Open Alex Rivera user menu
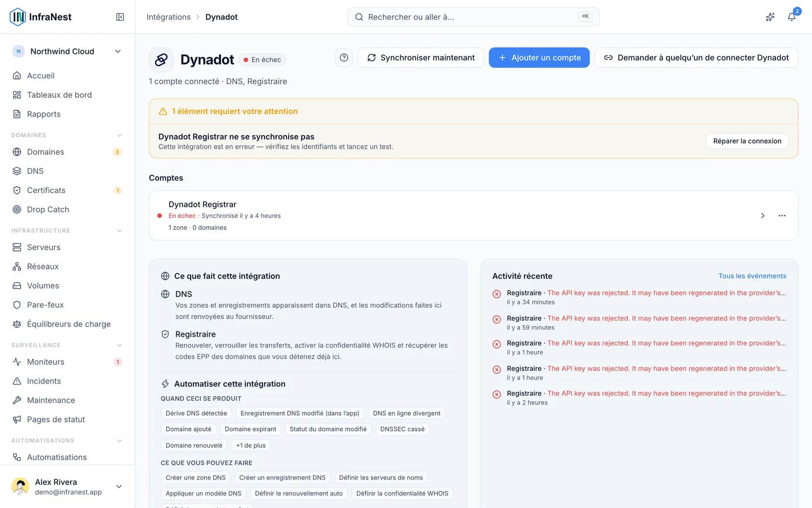Screen dimensions: 812x508 click(x=67, y=486)
